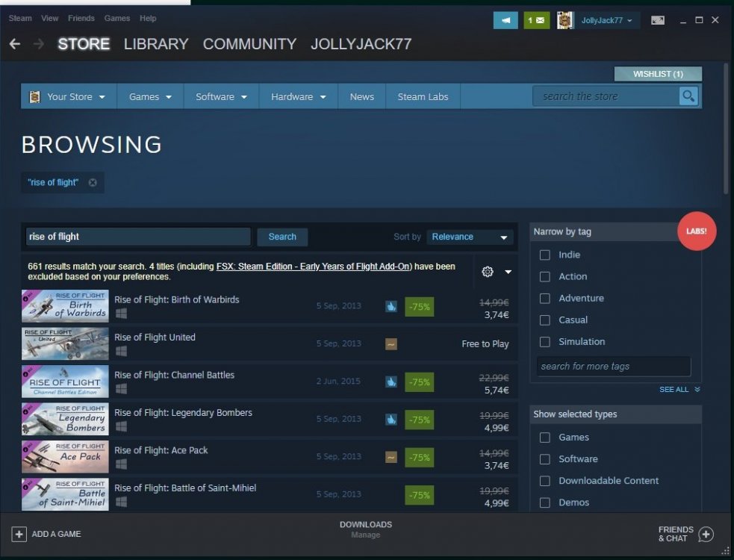Open the Friends menu in menu bar
The height and width of the screenshot is (560, 734).
click(x=81, y=18)
